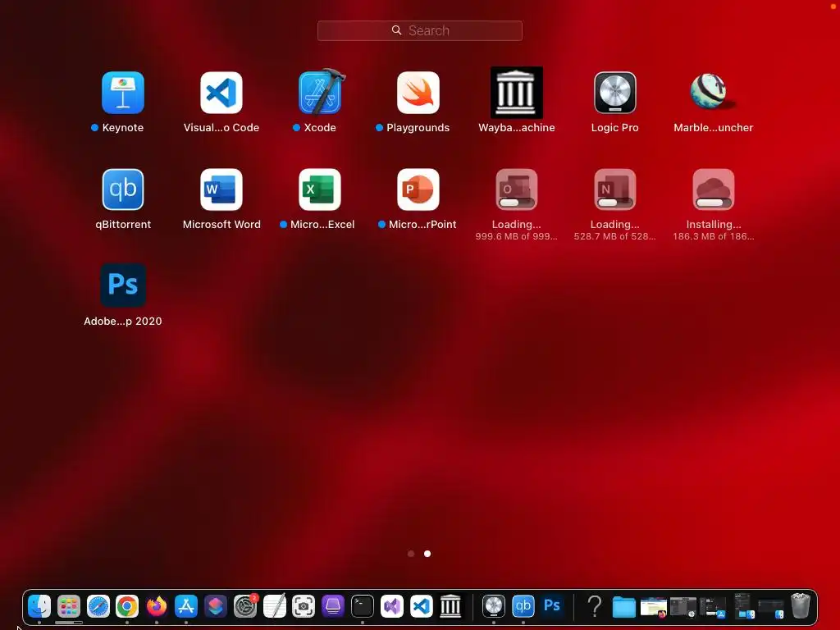Restore minimized App Store window from Dock
This screenshot has width=840, height=630.
click(713, 607)
